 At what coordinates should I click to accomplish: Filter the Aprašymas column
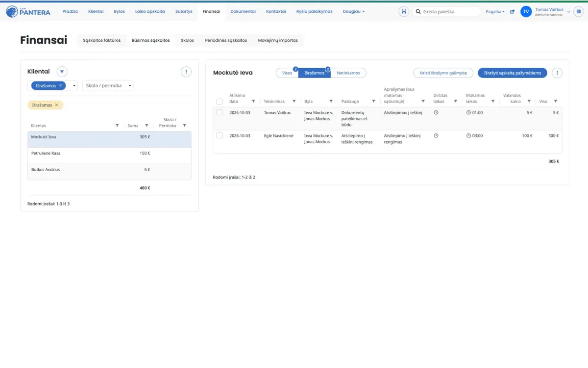tap(423, 102)
